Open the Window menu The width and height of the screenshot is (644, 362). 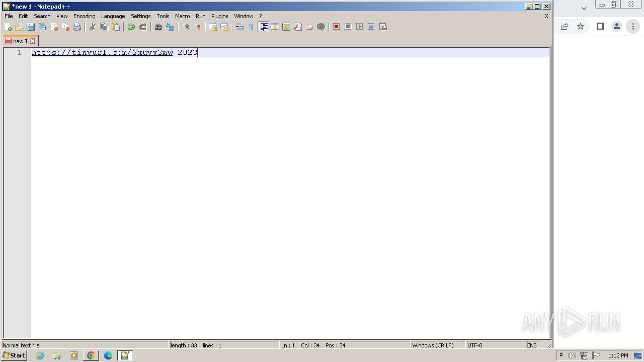pos(244,16)
